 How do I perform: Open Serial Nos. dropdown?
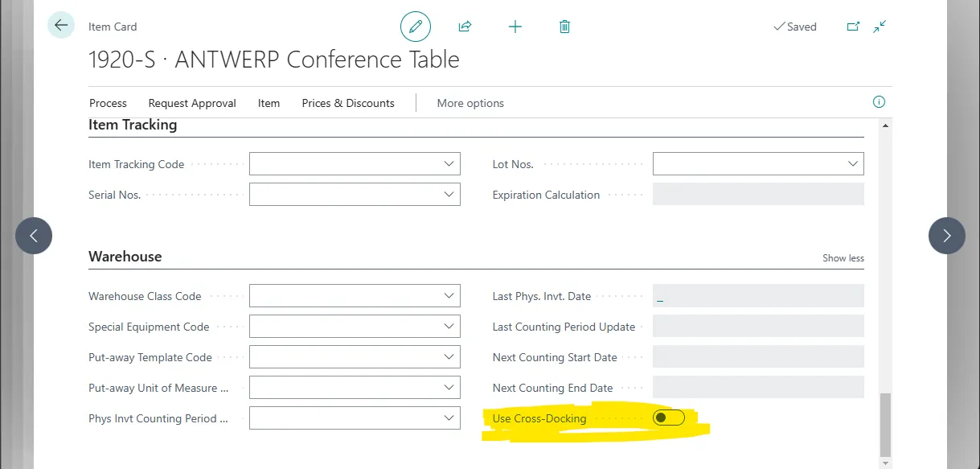[449, 195]
